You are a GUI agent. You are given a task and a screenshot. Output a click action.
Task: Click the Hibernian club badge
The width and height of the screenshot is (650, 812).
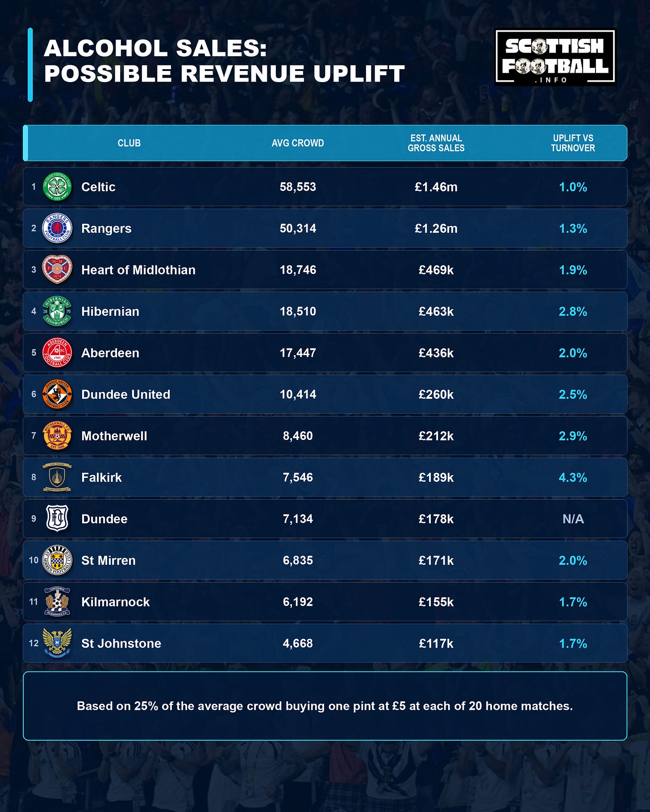[57, 311]
